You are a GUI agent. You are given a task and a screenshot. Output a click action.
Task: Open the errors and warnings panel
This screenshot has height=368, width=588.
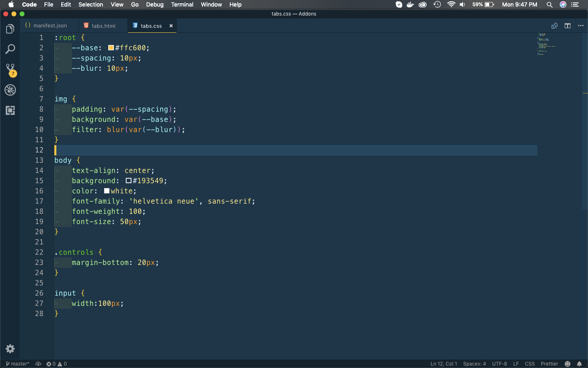click(56, 364)
